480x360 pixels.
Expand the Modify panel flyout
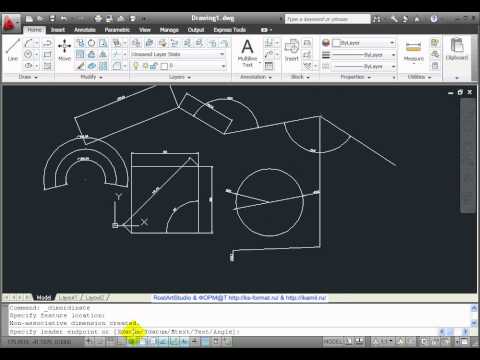click(91, 77)
